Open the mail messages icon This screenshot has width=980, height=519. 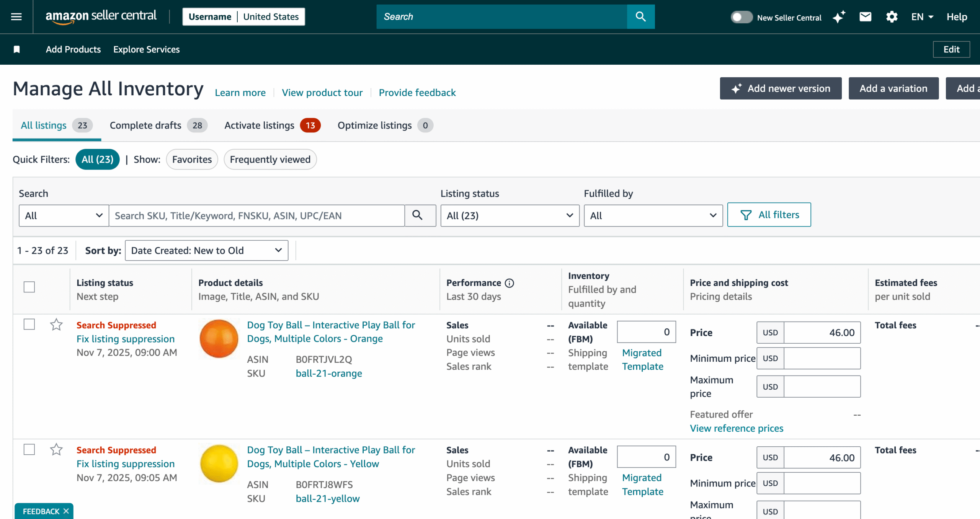click(x=865, y=17)
